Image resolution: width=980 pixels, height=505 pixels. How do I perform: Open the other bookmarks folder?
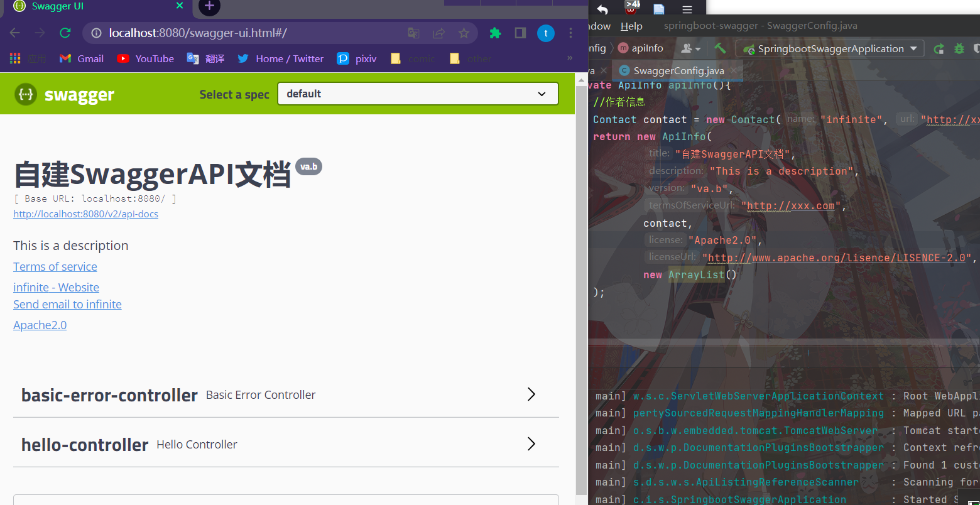(471, 58)
